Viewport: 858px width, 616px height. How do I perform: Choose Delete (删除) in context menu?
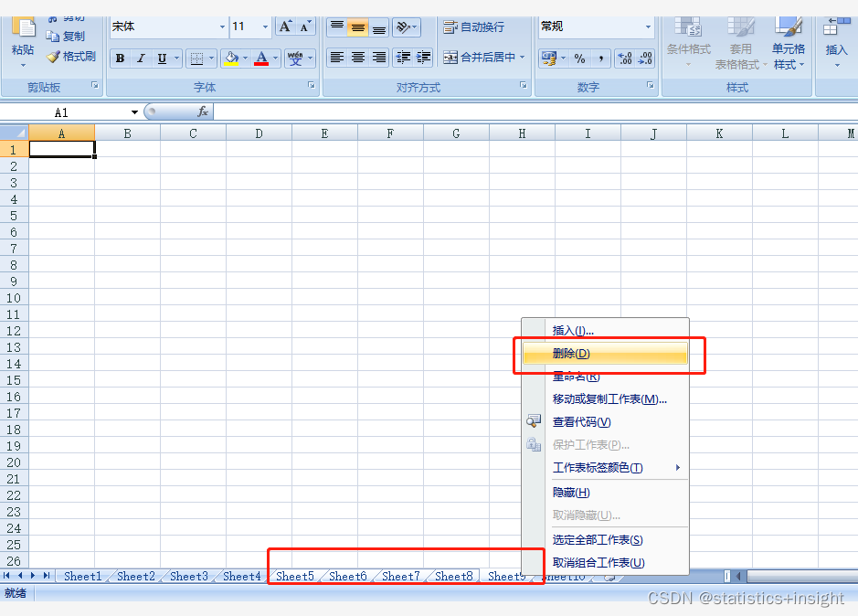(x=605, y=353)
